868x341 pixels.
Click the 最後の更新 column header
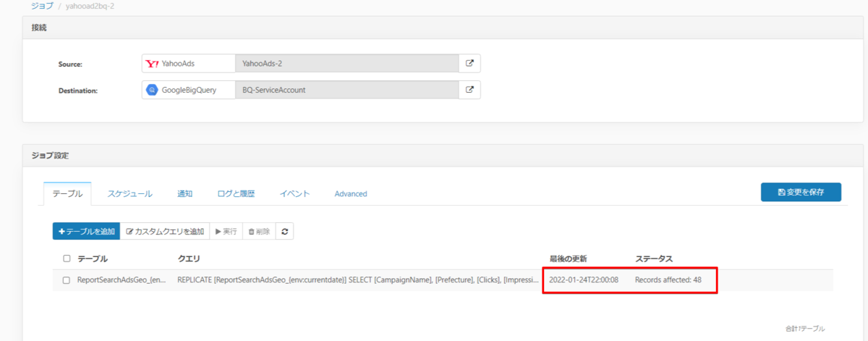(x=568, y=258)
